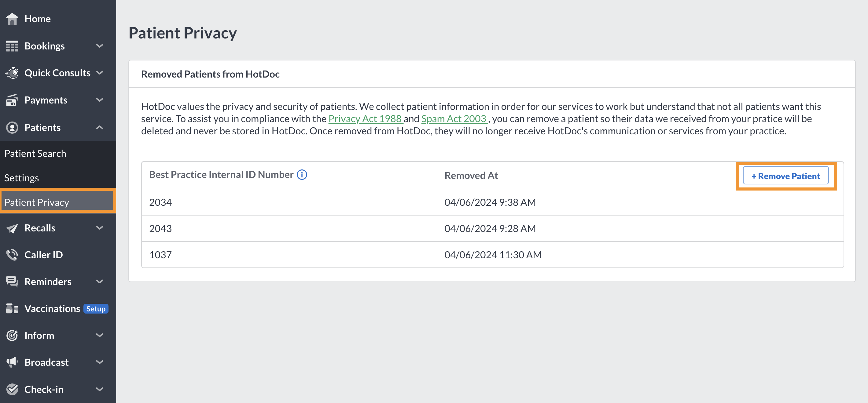Open Patient Search from the sidebar
Screen dimensions: 868x403
(x=35, y=153)
